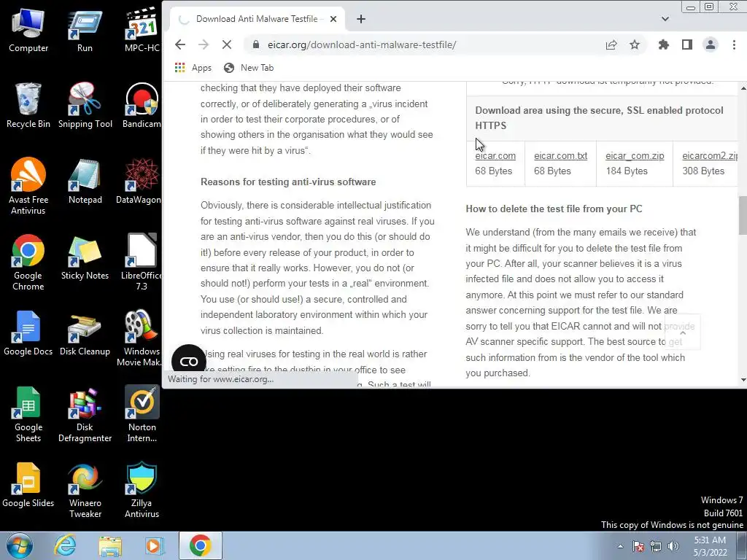
Task: Close the Download Anti Malware Testfile tab
Action: pos(333,19)
